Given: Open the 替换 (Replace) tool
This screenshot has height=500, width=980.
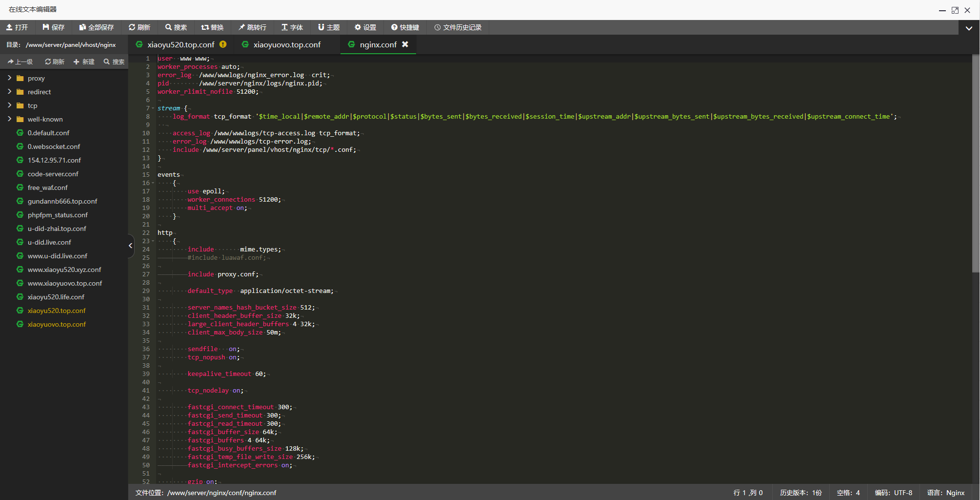Looking at the screenshot, I should tap(213, 27).
